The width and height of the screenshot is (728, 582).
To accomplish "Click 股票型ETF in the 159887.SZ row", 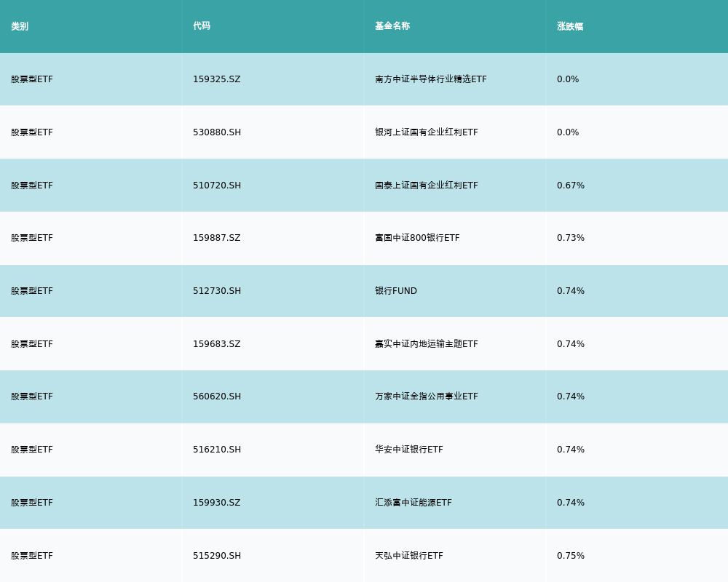I will point(32,238).
